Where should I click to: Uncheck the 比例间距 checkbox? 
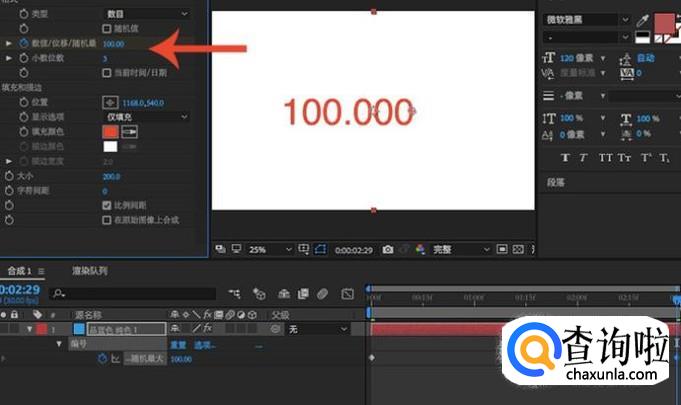[x=108, y=204]
